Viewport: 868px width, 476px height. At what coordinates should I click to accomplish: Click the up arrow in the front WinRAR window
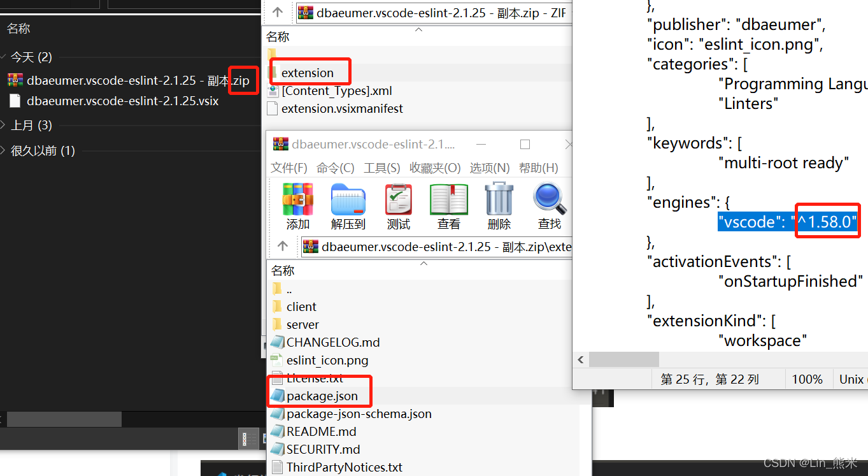tap(283, 247)
